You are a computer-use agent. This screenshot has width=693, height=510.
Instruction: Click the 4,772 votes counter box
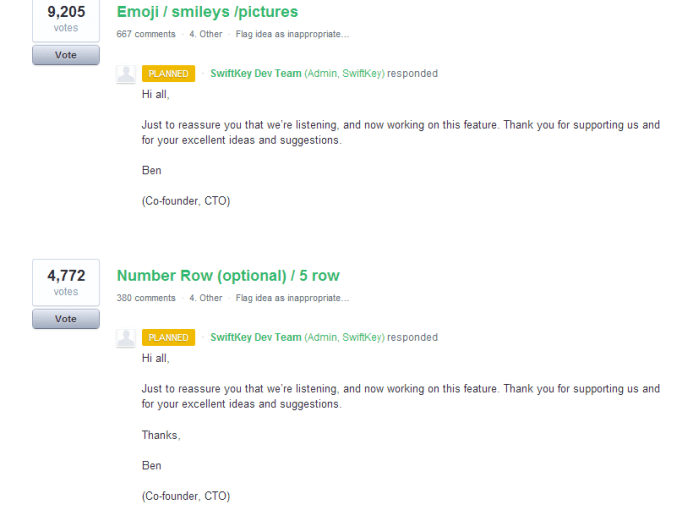pyautogui.click(x=66, y=282)
